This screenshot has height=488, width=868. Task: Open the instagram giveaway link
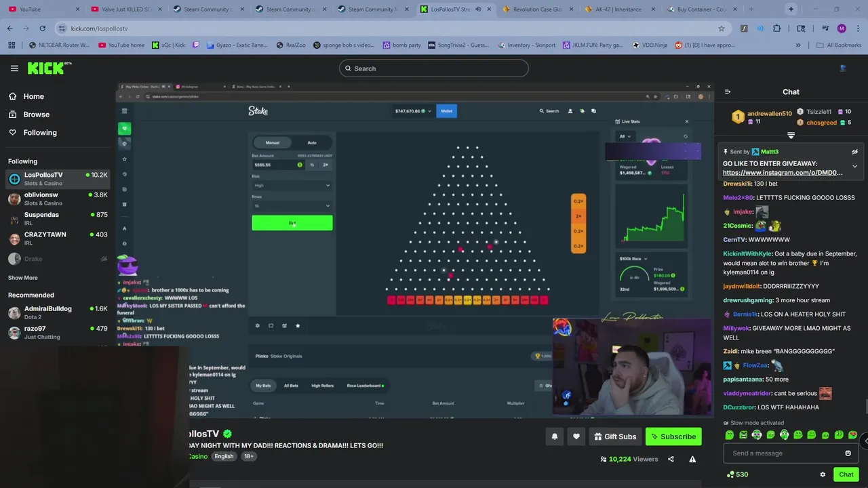pos(783,173)
